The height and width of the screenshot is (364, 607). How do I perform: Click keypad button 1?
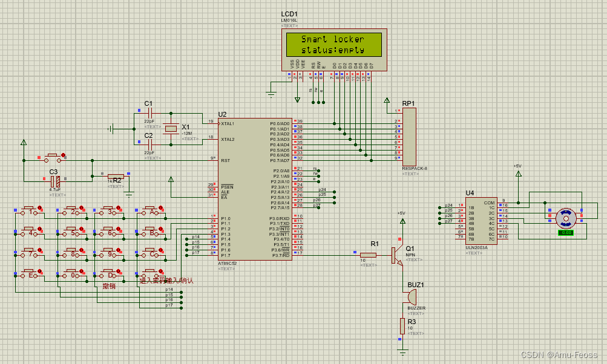tap(30, 211)
